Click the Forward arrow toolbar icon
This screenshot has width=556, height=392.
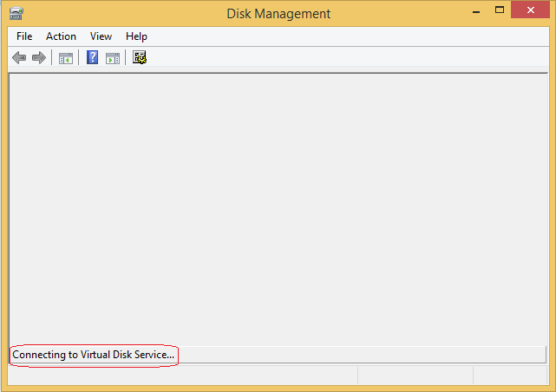coord(38,58)
